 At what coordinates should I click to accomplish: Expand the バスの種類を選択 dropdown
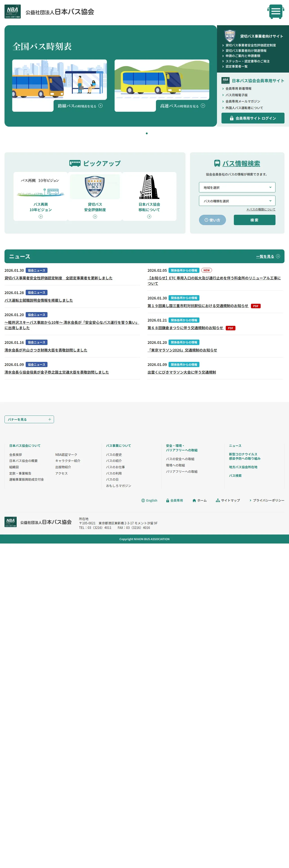point(237,201)
